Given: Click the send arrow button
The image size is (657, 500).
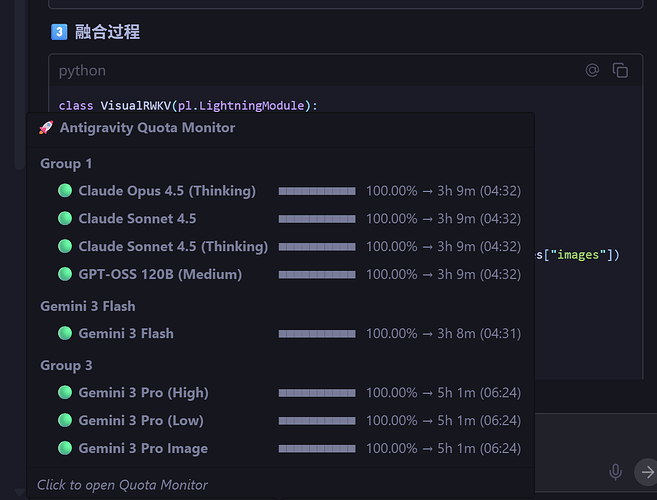Looking at the screenshot, I should (x=647, y=472).
